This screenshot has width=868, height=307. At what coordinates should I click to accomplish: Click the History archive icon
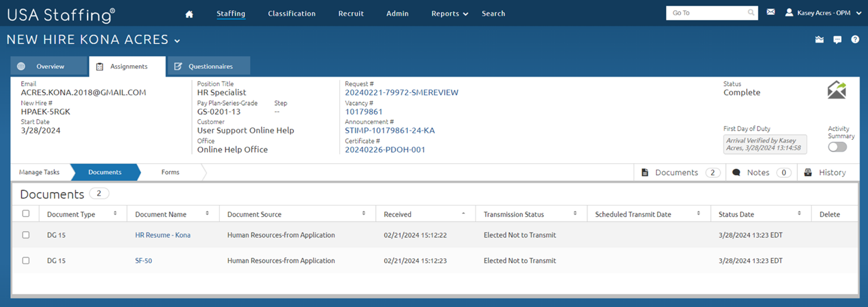808,172
